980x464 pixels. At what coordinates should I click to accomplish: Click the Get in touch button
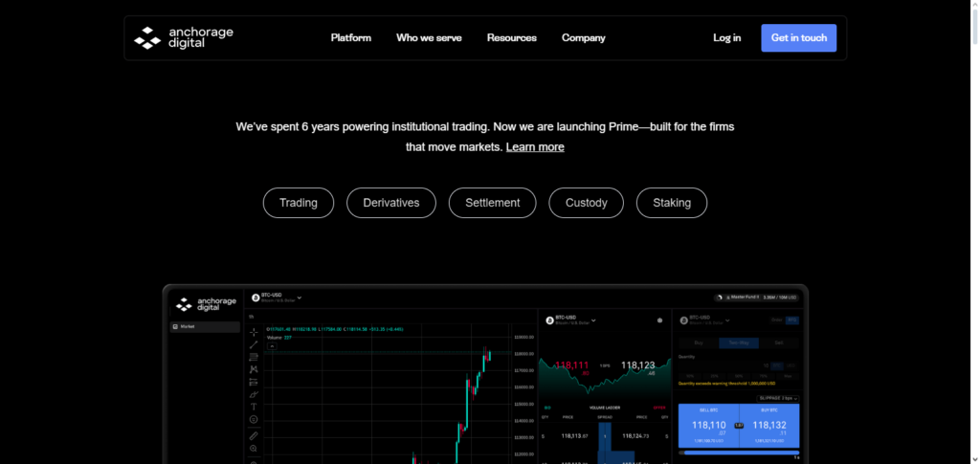point(798,38)
